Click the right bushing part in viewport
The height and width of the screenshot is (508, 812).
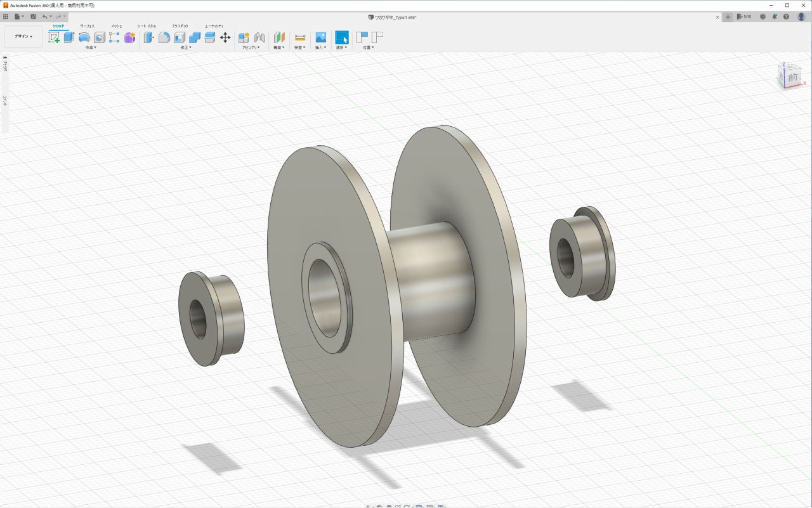click(x=582, y=253)
